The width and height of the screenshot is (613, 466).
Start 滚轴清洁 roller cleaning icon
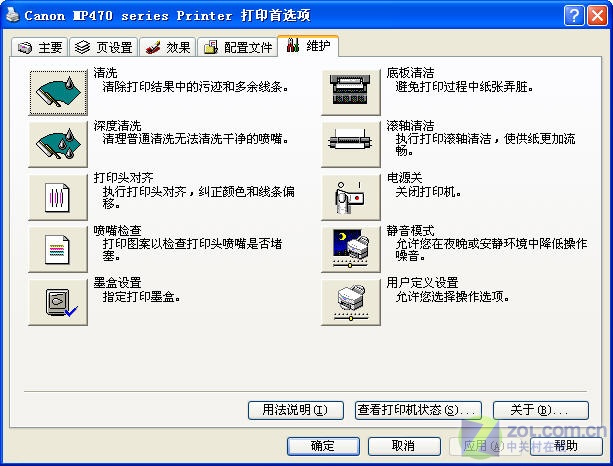351,144
